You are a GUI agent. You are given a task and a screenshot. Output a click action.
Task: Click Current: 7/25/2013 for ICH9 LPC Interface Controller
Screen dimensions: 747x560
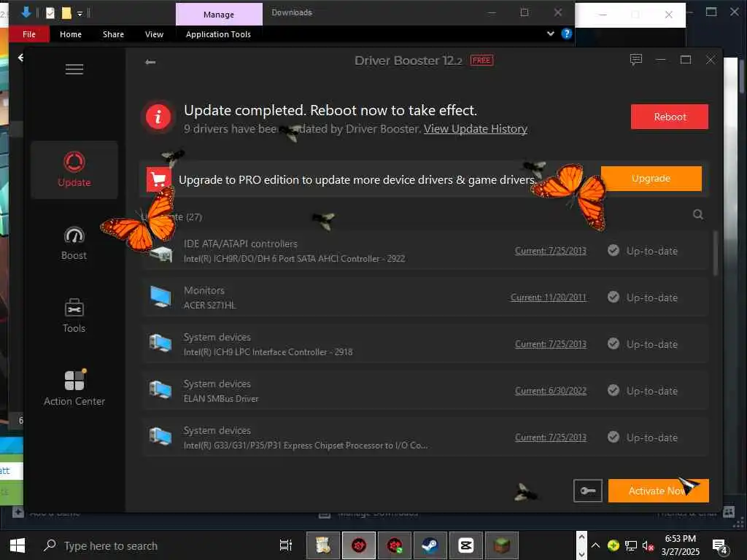[551, 344]
